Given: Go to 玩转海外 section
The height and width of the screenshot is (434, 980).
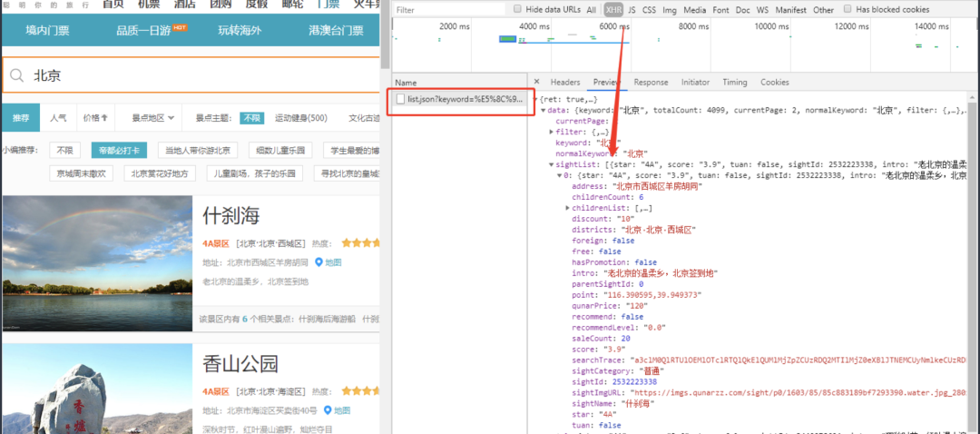Looking at the screenshot, I should pyautogui.click(x=240, y=30).
